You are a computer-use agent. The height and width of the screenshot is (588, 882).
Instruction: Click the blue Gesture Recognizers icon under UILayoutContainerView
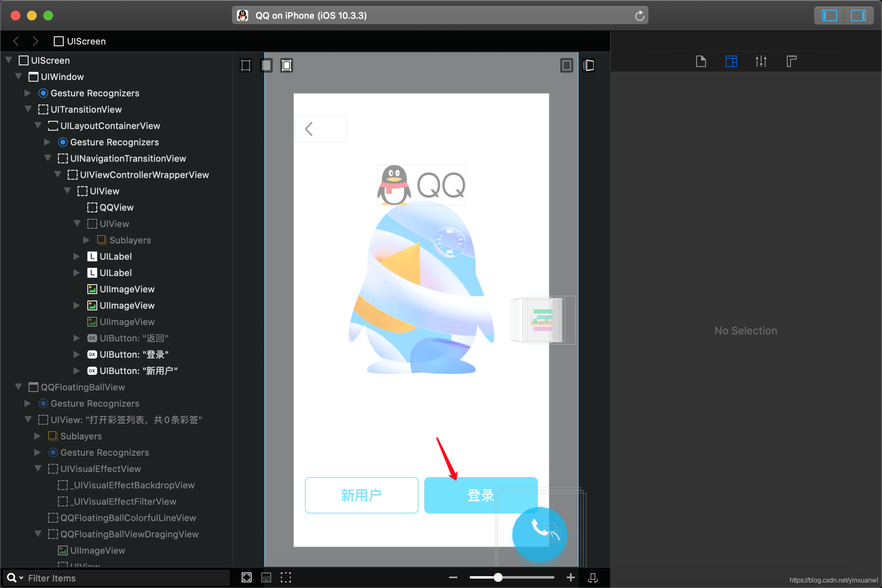(x=62, y=142)
